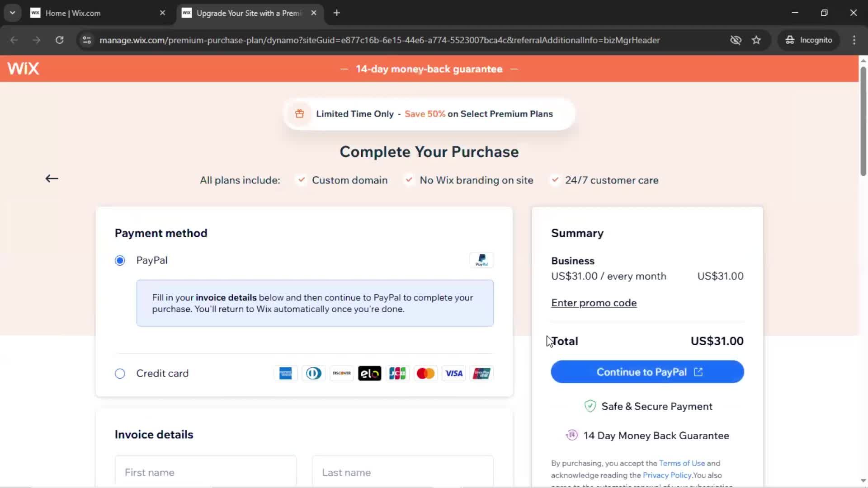The image size is (868, 488).
Task: Close the Upgrade Your Site tab
Action: 314,13
